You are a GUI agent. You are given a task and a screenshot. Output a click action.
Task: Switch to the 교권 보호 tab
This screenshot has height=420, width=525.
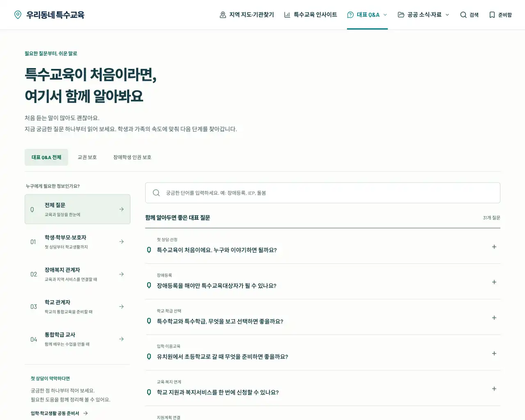pyautogui.click(x=87, y=157)
